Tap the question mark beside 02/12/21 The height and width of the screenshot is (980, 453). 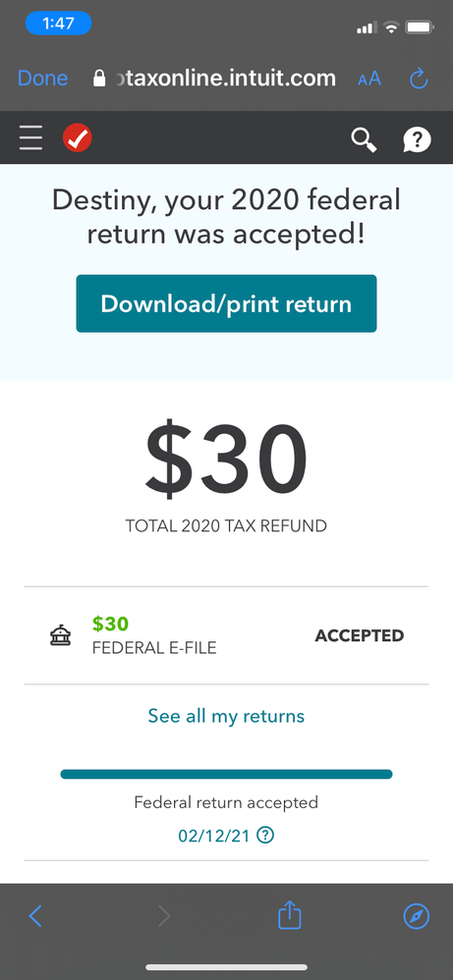click(x=266, y=835)
